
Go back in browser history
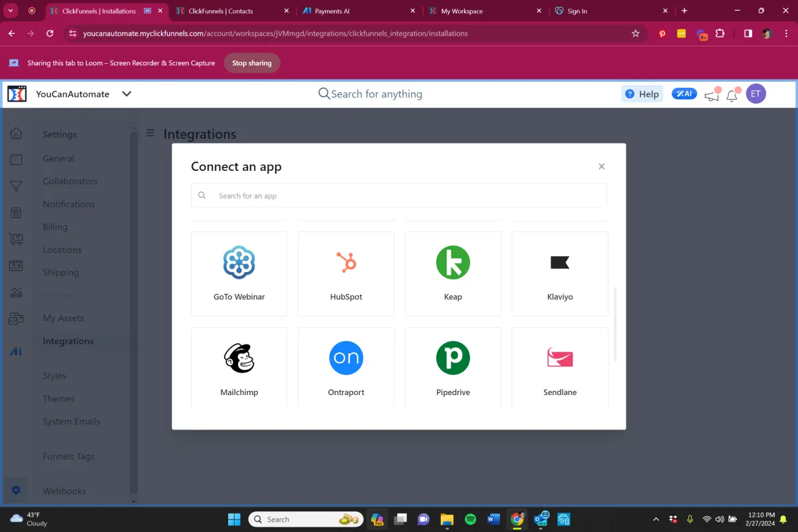[x=12, y=33]
